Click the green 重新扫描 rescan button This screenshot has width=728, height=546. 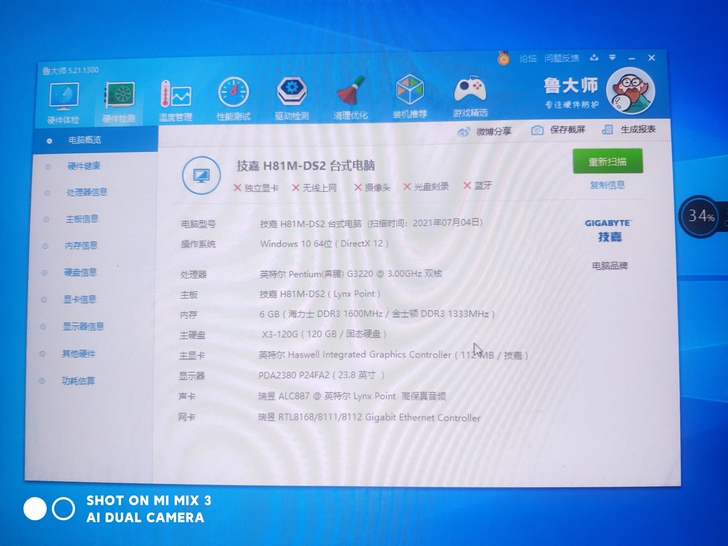tap(608, 161)
